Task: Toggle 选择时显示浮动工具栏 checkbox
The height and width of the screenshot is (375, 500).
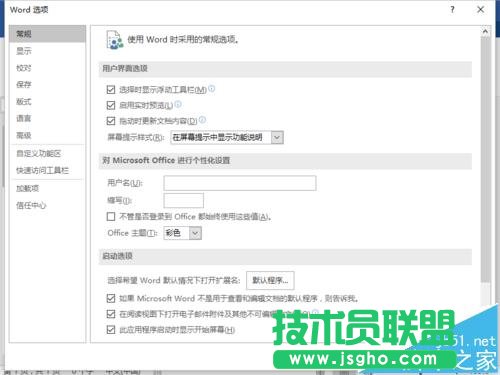Action: [x=111, y=90]
